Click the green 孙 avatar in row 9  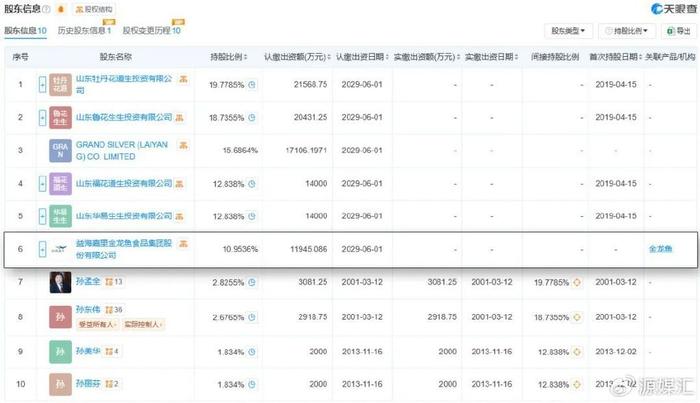pyautogui.click(x=60, y=352)
